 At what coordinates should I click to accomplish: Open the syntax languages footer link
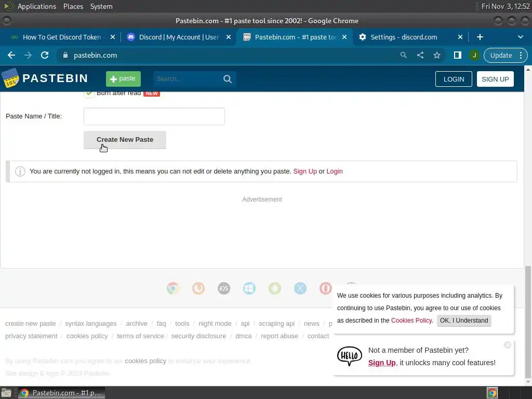90,324
